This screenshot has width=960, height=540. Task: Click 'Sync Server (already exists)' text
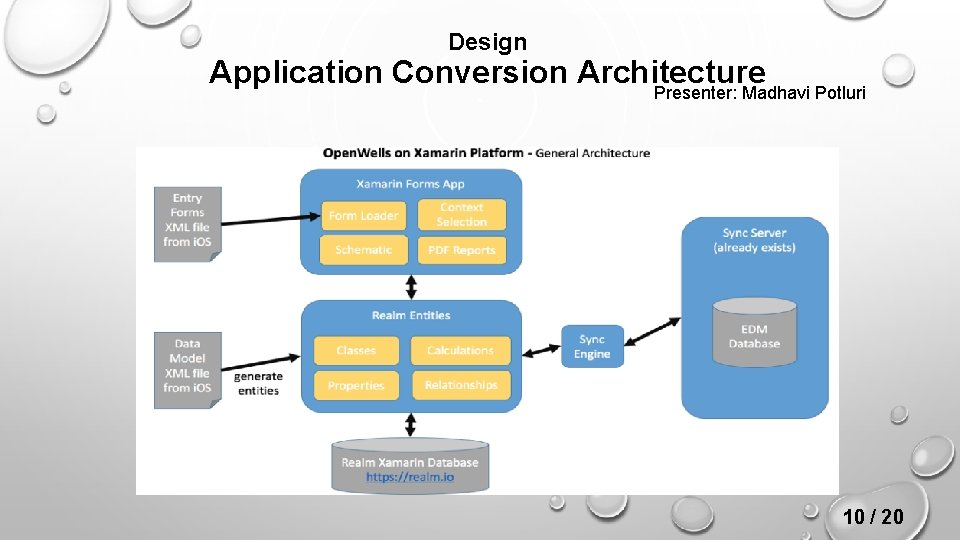tap(754, 240)
